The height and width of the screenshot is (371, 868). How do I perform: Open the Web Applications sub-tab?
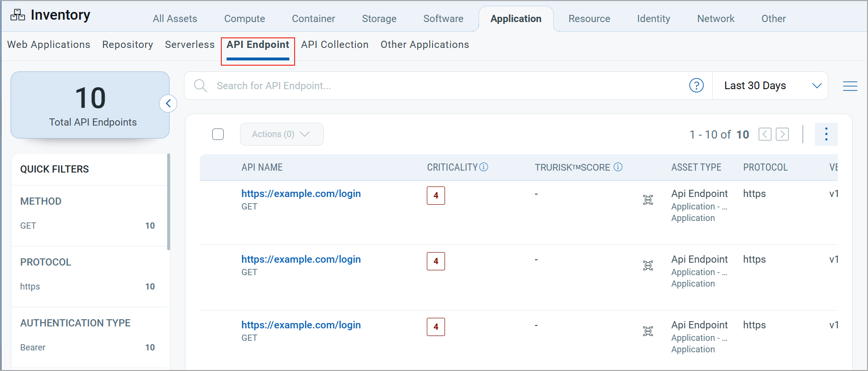click(49, 45)
